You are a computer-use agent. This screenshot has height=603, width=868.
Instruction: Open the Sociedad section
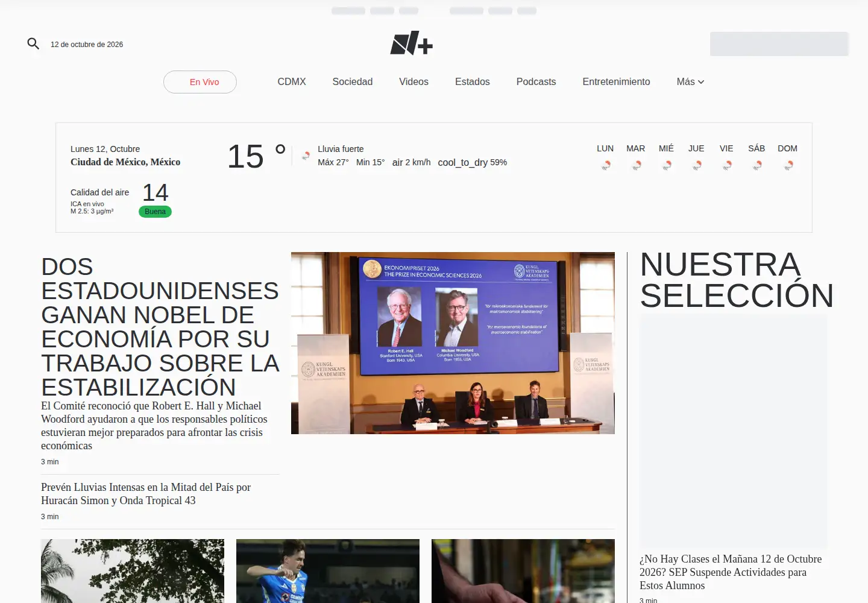[x=353, y=81]
